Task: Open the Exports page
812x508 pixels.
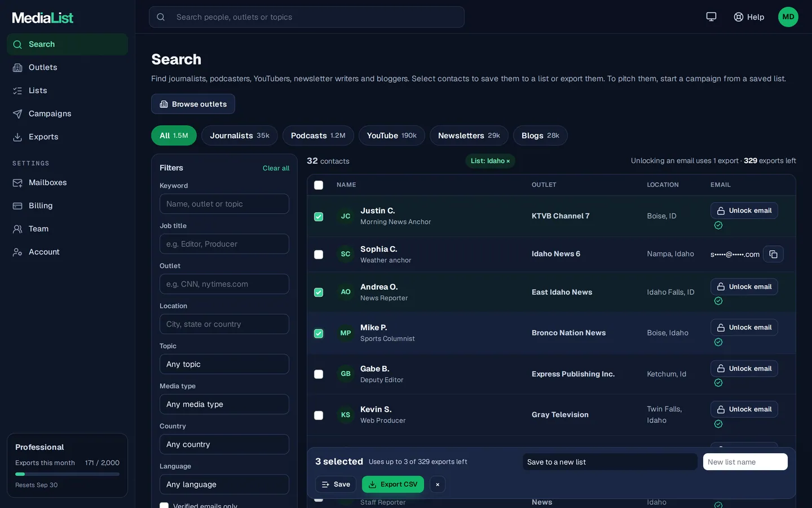Action: pyautogui.click(x=67, y=137)
